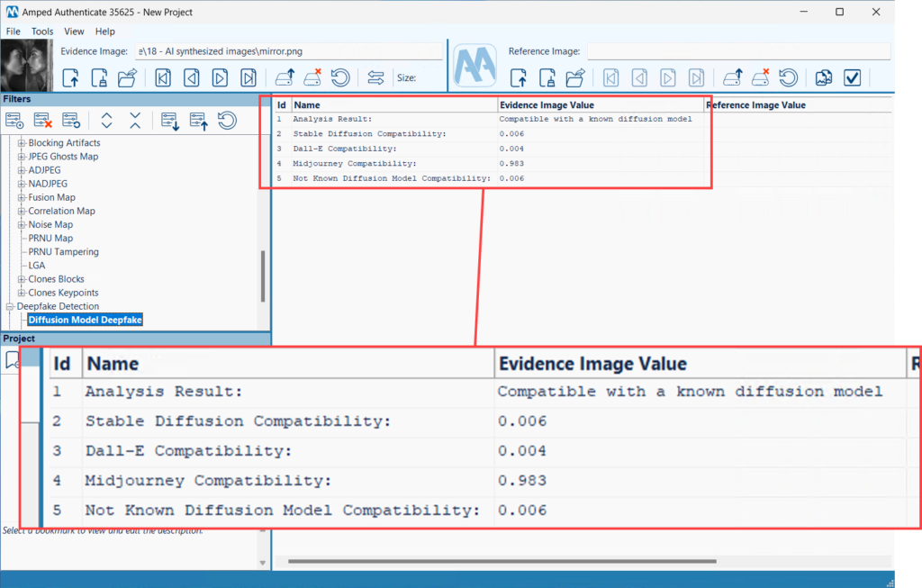Load reference from drive icon with arrow
The width and height of the screenshot is (922, 588).
(x=733, y=77)
